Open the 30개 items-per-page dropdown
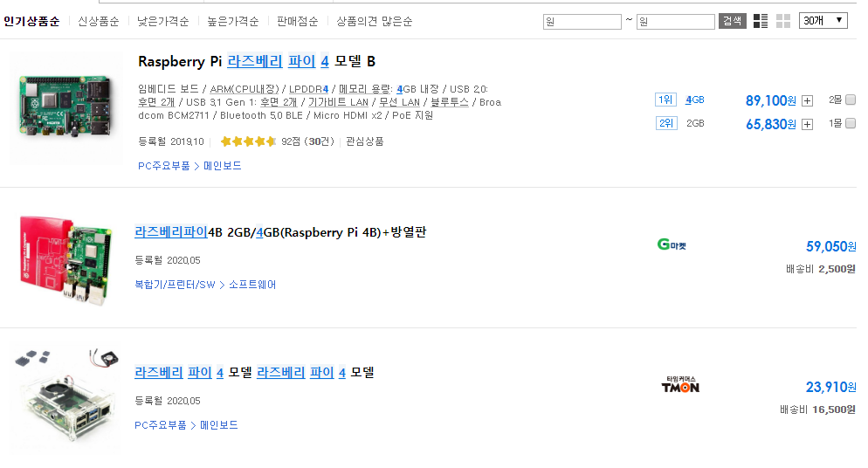868x468 pixels. tap(823, 20)
